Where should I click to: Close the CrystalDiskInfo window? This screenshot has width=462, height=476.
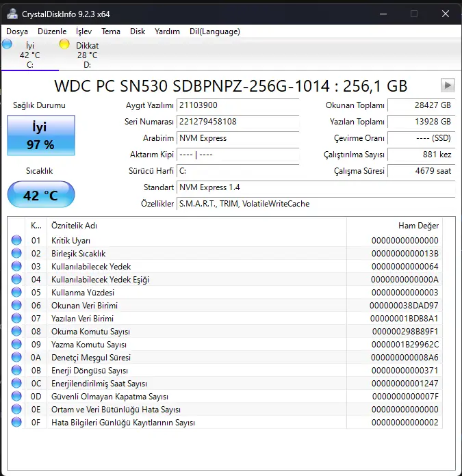tap(446, 14)
